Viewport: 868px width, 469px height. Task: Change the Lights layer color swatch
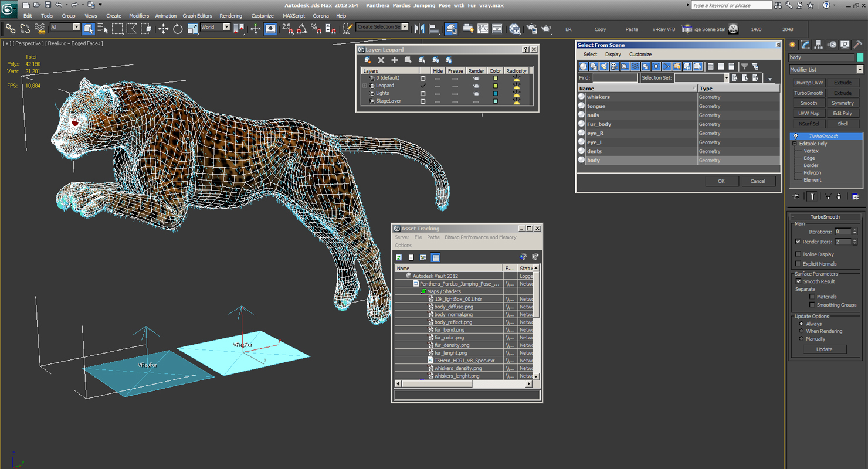pos(496,93)
